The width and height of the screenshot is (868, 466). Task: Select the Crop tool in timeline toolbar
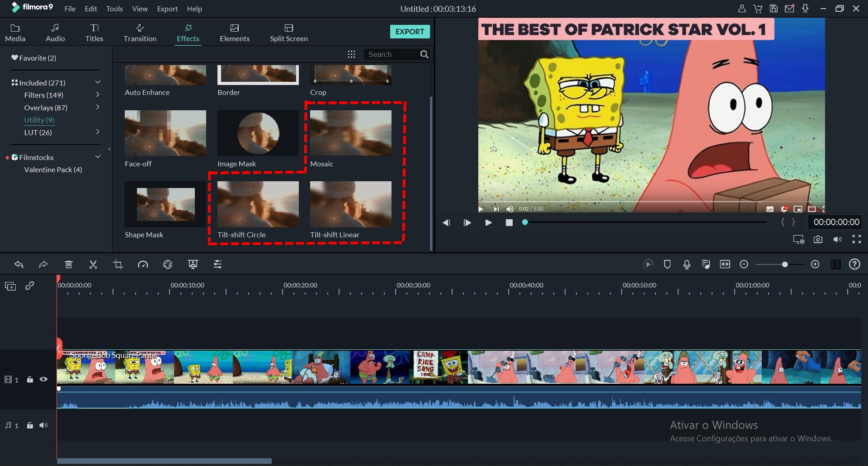(118, 264)
